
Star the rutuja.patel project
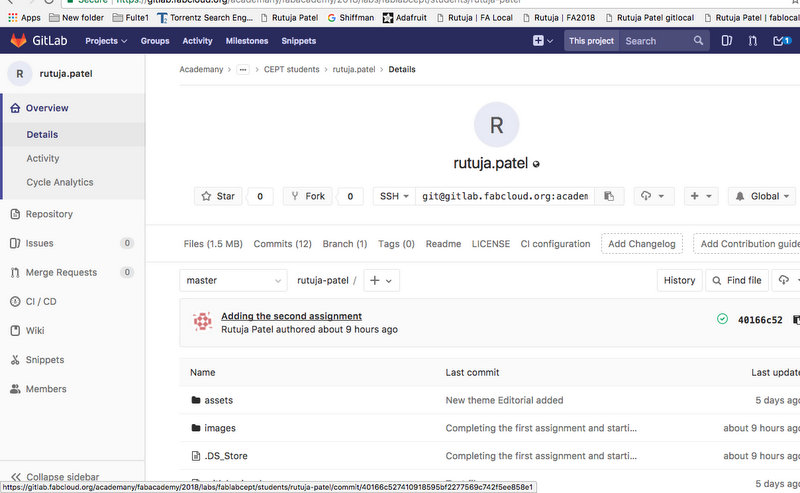coord(218,196)
